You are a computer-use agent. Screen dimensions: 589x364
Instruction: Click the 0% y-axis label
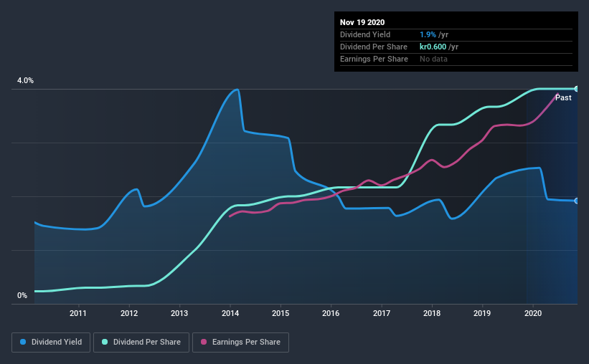pos(22,296)
